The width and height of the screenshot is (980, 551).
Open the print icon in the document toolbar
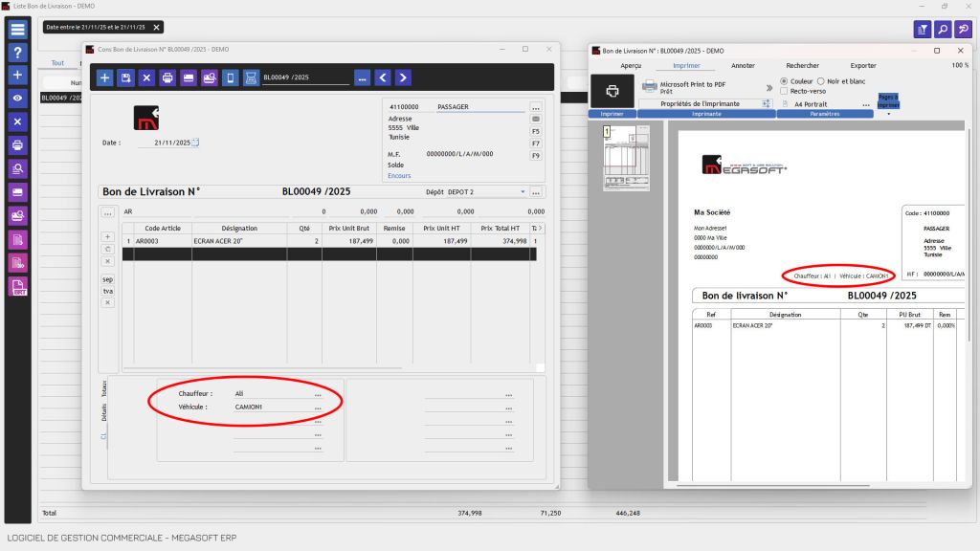coord(167,77)
